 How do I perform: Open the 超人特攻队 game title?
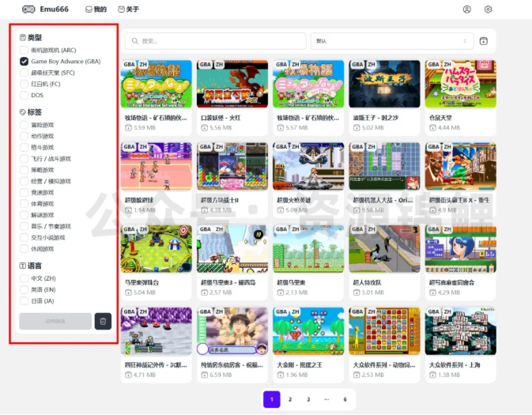point(367,282)
